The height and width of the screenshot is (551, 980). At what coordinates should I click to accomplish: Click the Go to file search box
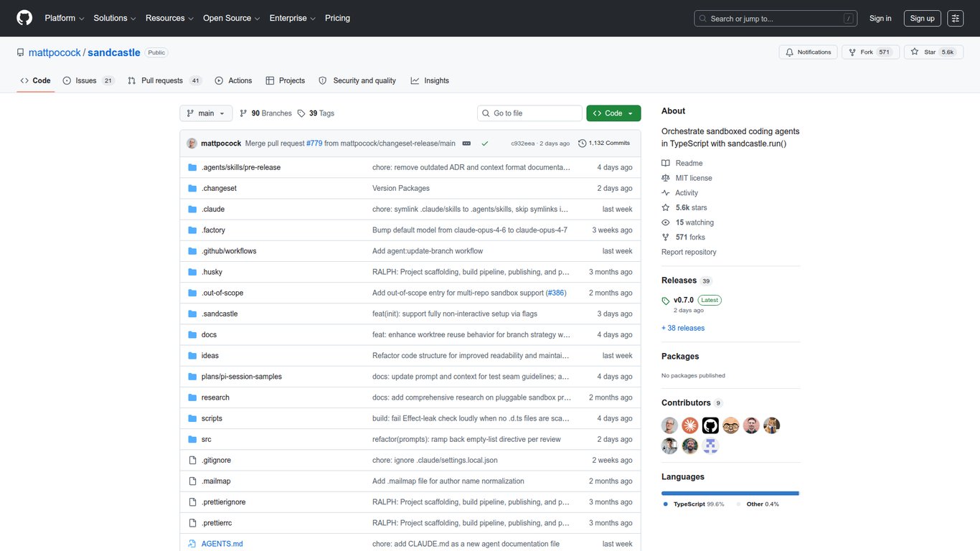tap(529, 113)
